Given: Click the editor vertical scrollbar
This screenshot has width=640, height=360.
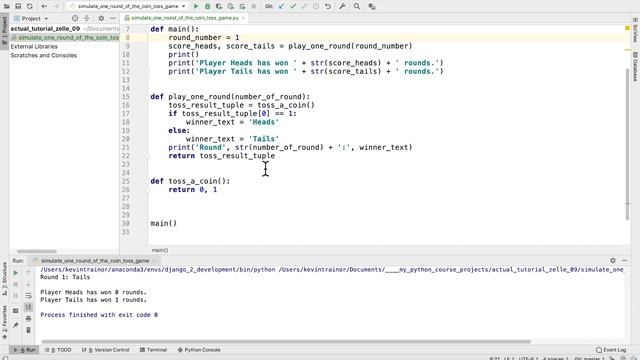Looking at the screenshot, I should [628, 143].
